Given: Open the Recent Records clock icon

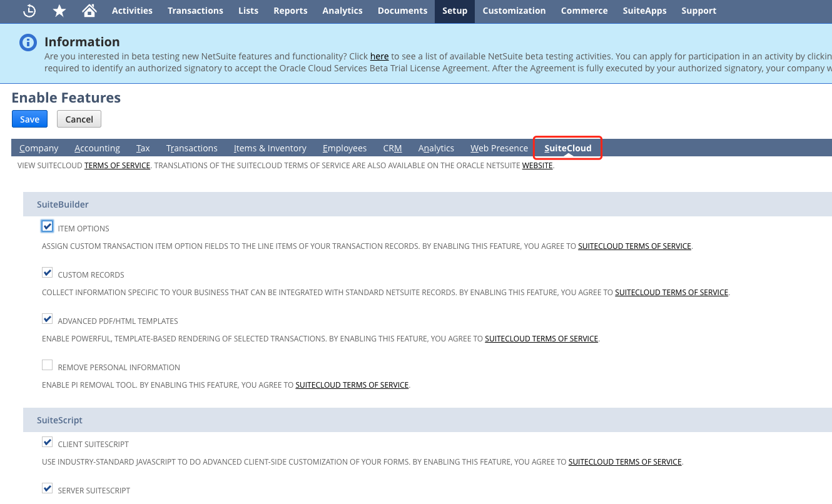Looking at the screenshot, I should (x=29, y=11).
